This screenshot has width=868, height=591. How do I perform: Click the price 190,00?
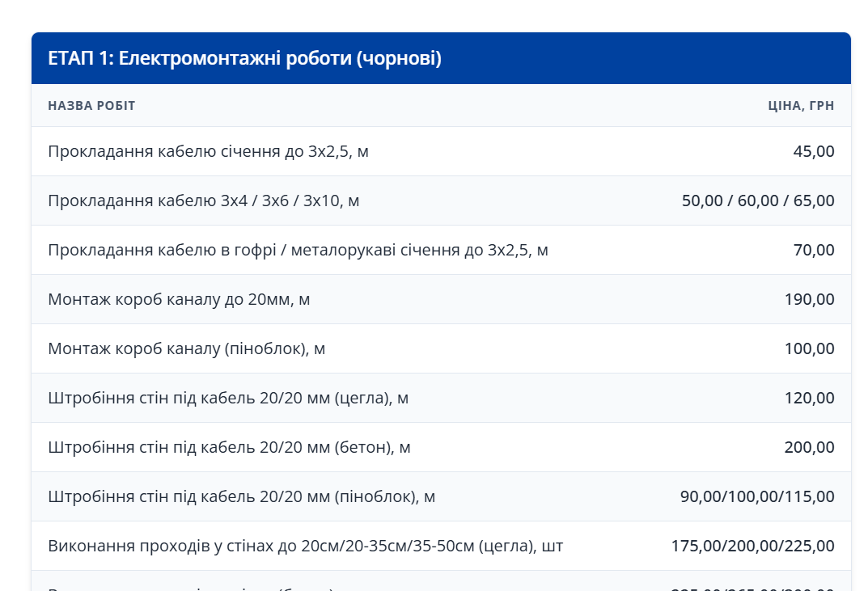(809, 299)
